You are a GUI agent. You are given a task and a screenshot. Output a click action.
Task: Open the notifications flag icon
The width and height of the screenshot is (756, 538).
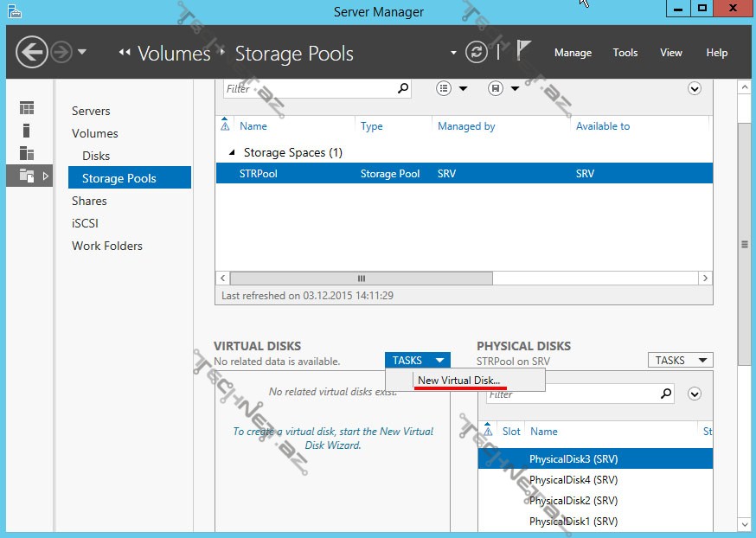(523, 52)
